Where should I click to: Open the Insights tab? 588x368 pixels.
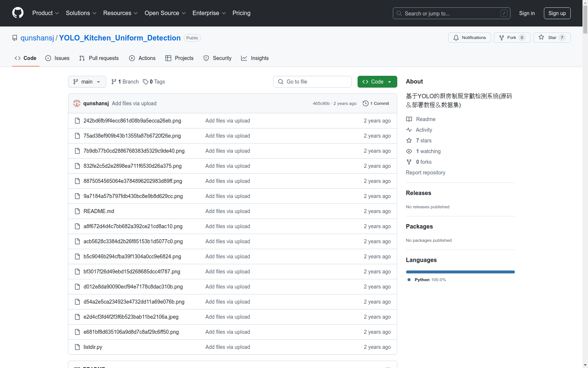point(255,58)
